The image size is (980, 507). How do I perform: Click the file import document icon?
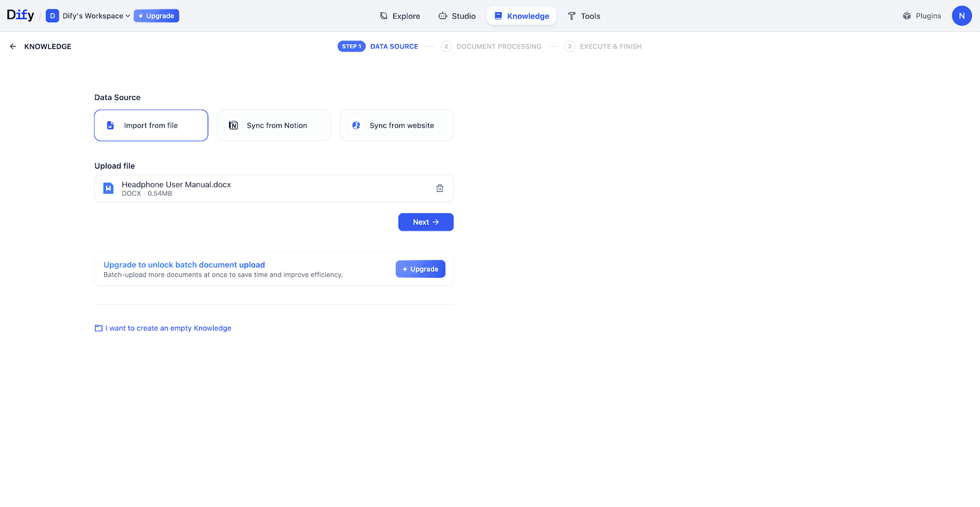pos(110,126)
